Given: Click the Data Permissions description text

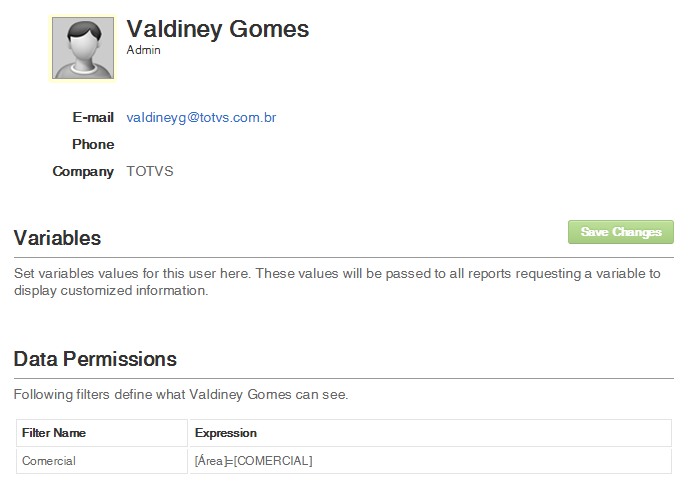Looking at the screenshot, I should [181, 394].
